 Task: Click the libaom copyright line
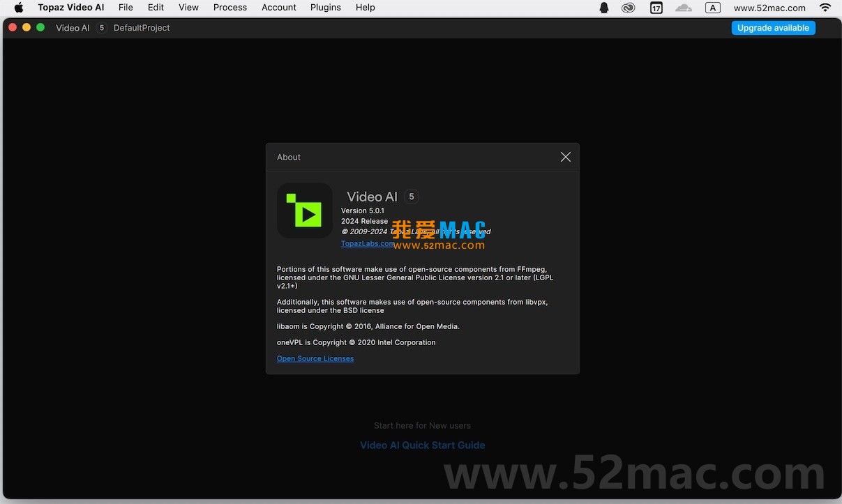(x=368, y=326)
